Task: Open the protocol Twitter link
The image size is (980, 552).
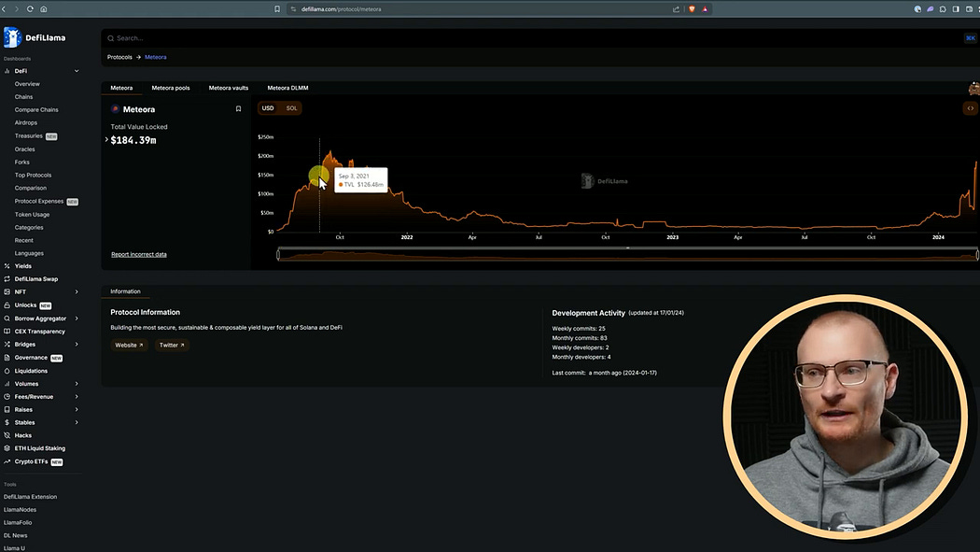Action: pos(172,345)
